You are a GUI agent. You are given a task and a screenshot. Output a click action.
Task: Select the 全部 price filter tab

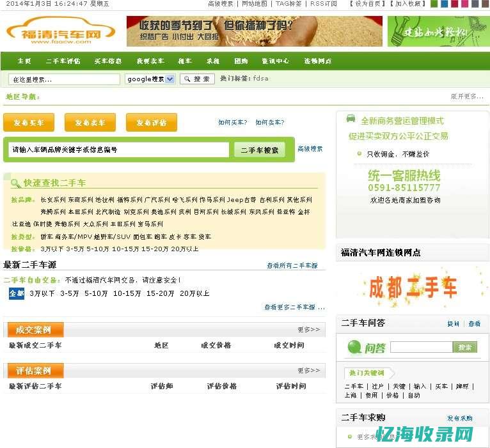click(17, 293)
